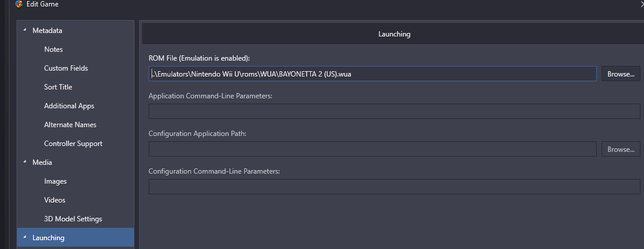Collapse the Launching tree section
644x249 pixels.
(x=25, y=237)
